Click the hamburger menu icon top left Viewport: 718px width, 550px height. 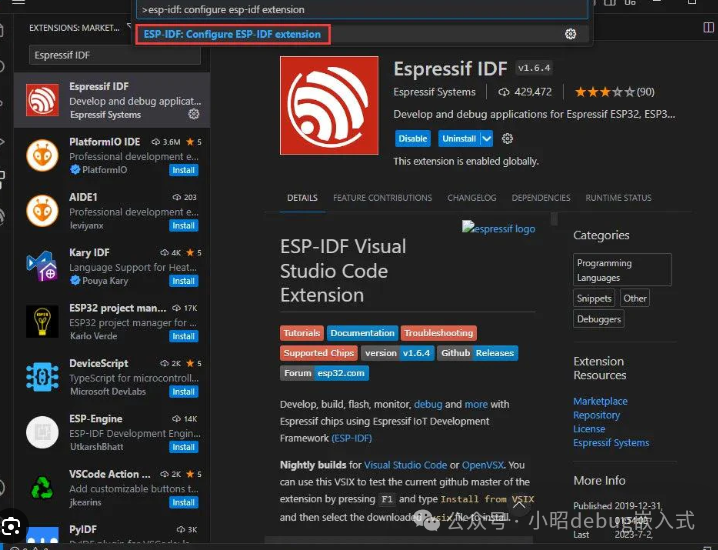click(x=18, y=2)
